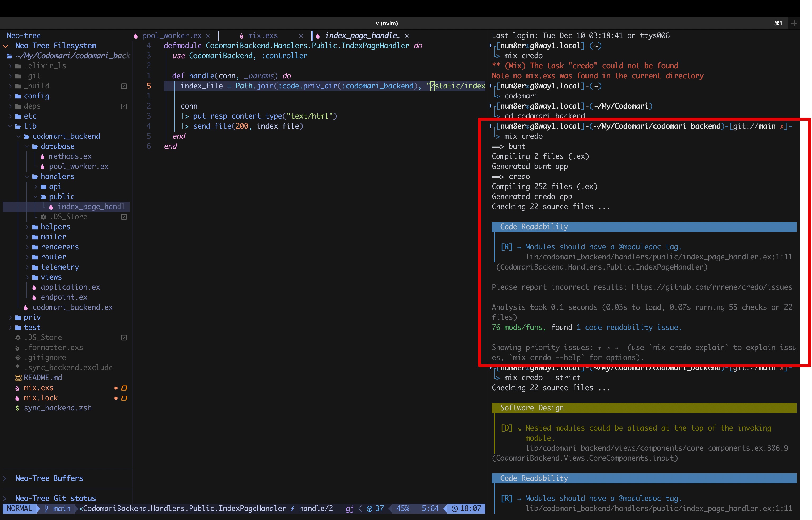
Task: Click the views folder icon
Action: click(x=35, y=277)
